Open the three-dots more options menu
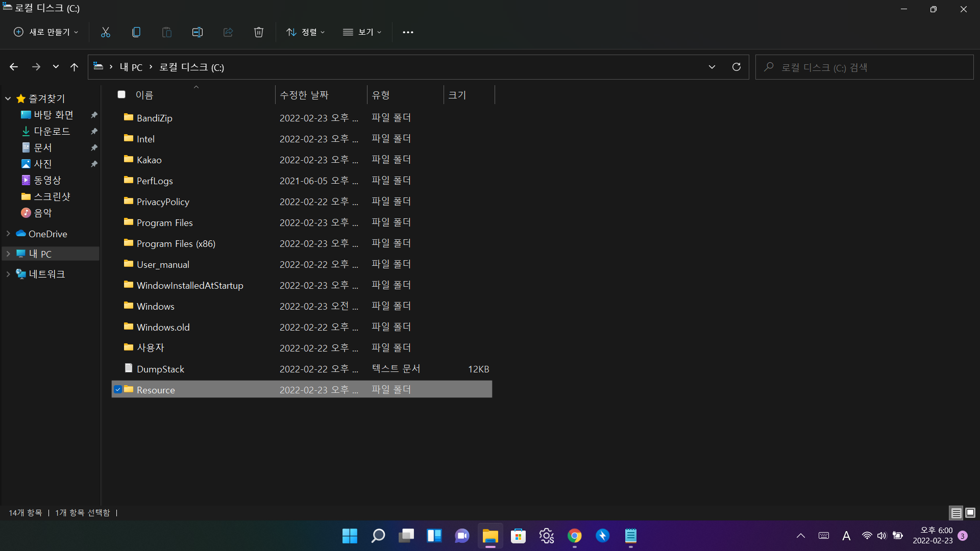980x551 pixels. point(408,32)
